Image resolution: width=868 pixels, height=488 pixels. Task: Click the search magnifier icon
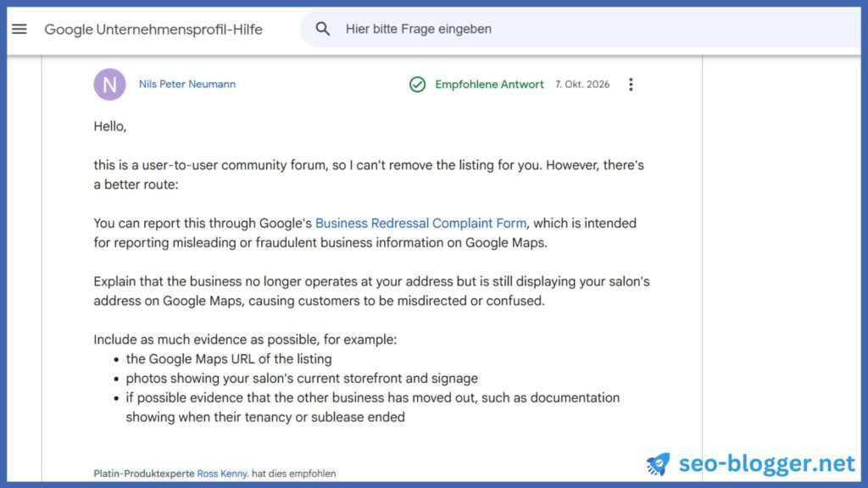click(323, 29)
